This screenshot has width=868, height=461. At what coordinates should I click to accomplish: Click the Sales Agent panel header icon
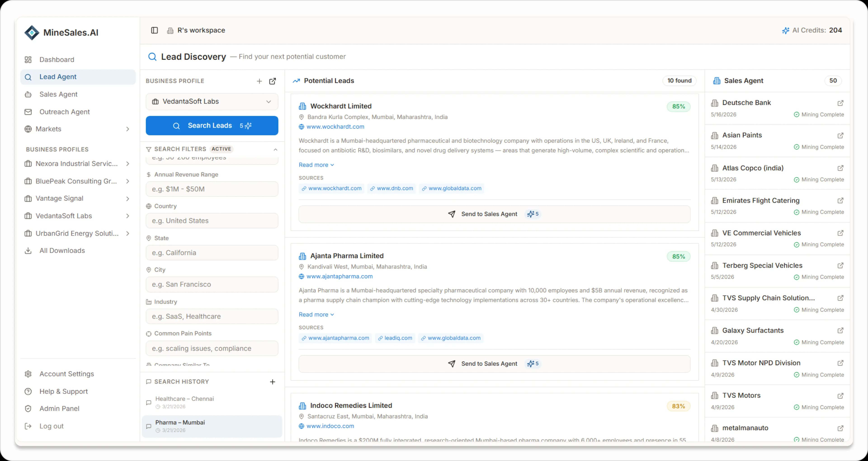(x=717, y=81)
